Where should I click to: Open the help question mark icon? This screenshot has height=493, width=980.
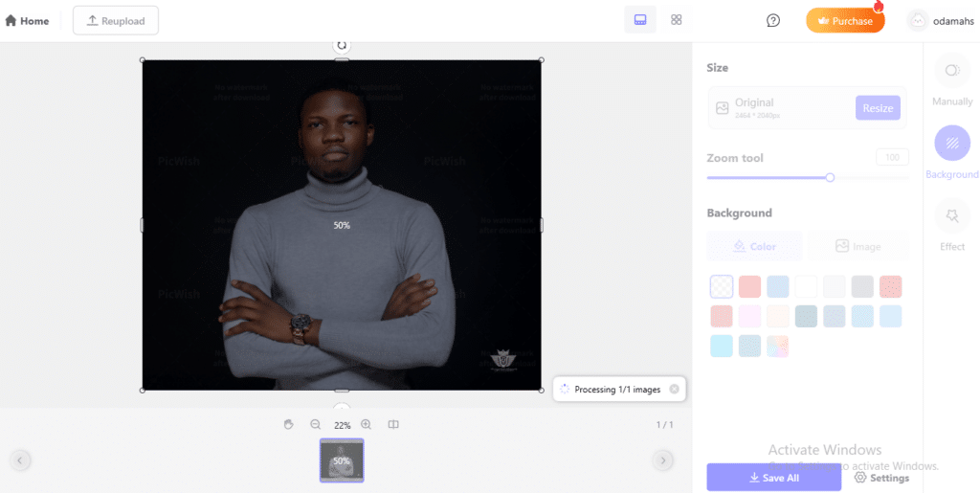[x=773, y=20]
